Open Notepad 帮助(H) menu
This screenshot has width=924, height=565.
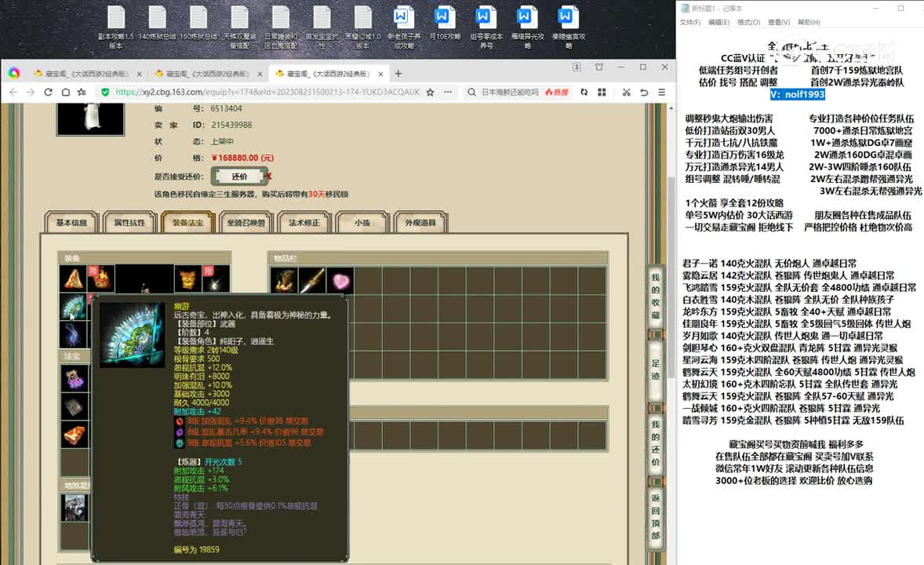pyautogui.click(x=809, y=23)
